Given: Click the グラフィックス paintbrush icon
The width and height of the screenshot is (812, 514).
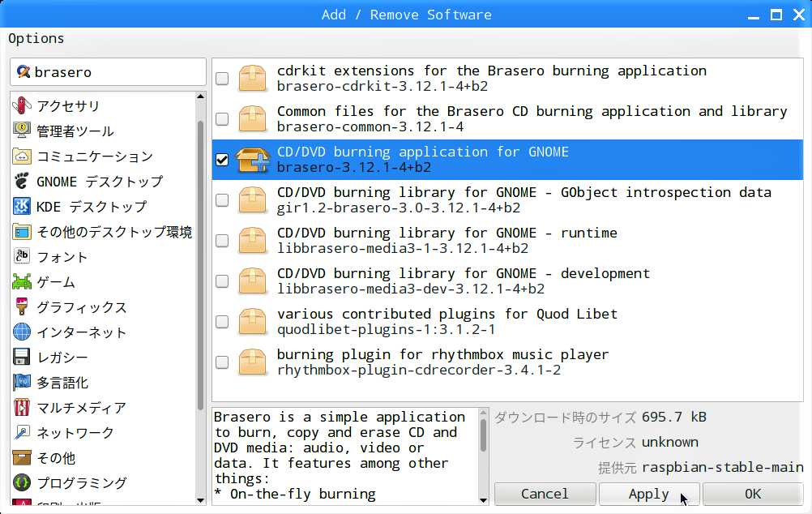Looking at the screenshot, I should (x=21, y=306).
